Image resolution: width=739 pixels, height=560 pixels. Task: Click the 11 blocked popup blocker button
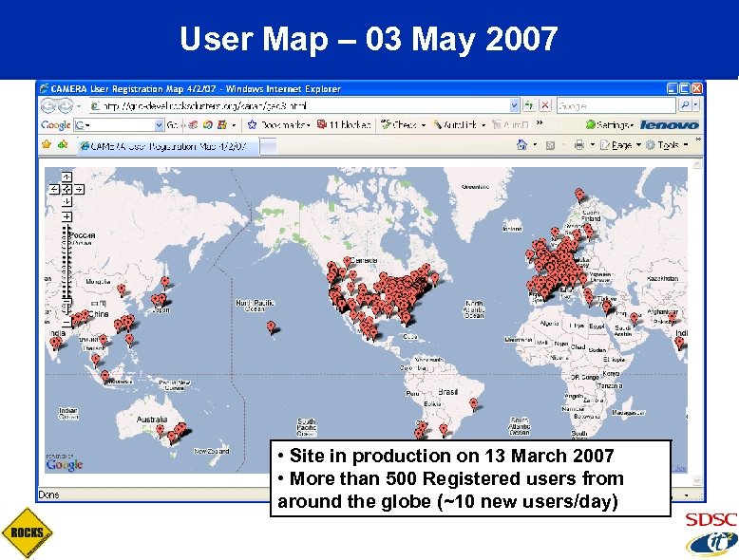pyautogui.click(x=344, y=124)
